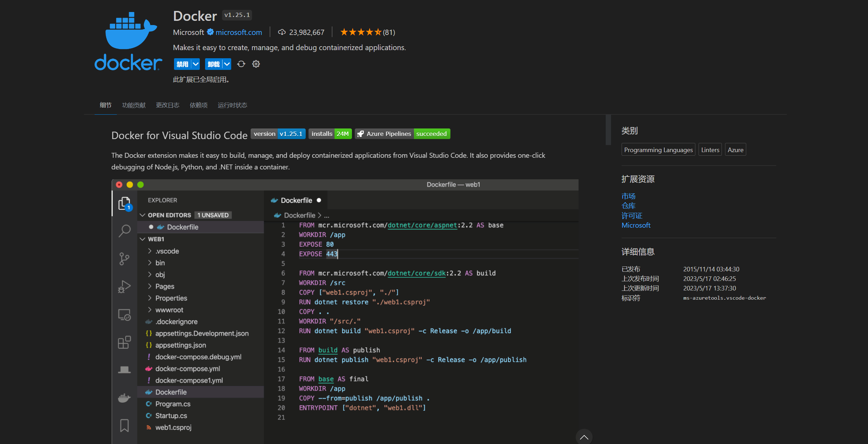
Task: Click .dockerignore file in screenshot tree
Action: pos(176,322)
